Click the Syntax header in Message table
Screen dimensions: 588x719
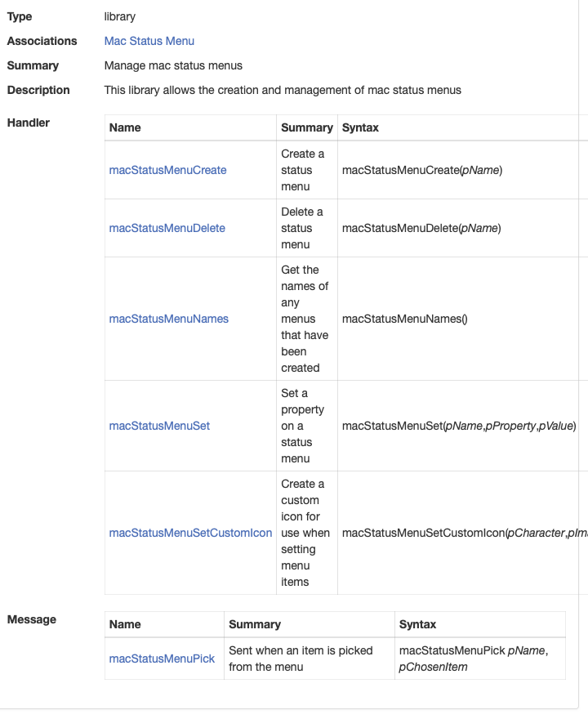(417, 624)
